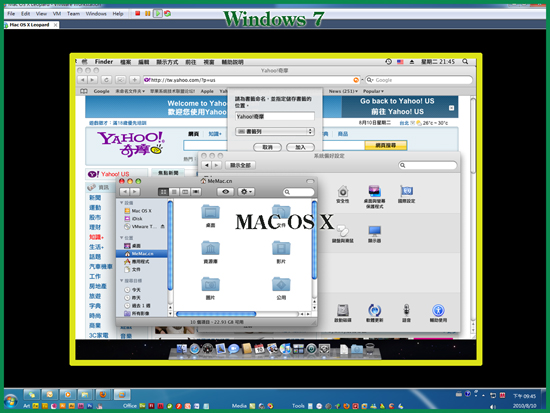Click the red power-off VM toolbar icon
Image resolution: width=550 pixels, height=413 pixels.
click(x=138, y=13)
